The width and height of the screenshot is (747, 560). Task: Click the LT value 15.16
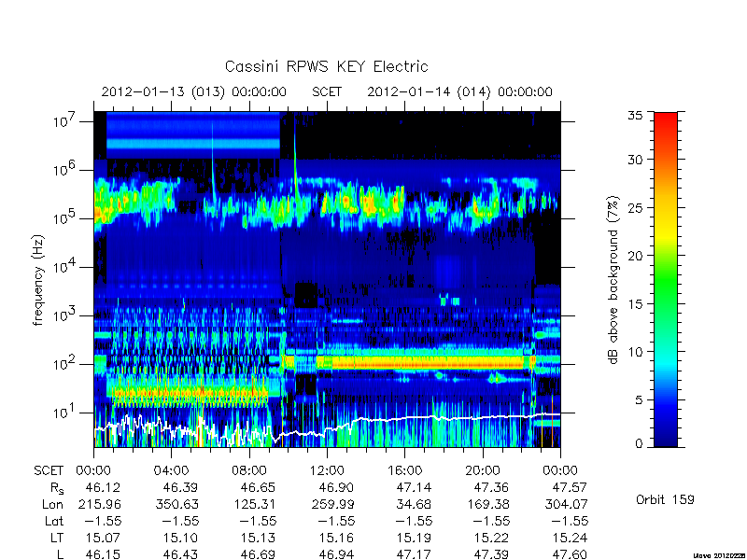click(x=336, y=539)
